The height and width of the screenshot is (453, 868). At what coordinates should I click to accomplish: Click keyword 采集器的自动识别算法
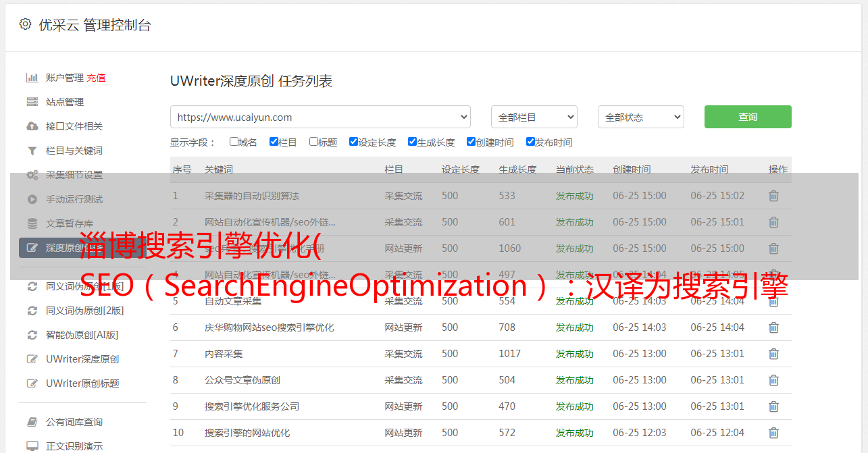(x=252, y=196)
